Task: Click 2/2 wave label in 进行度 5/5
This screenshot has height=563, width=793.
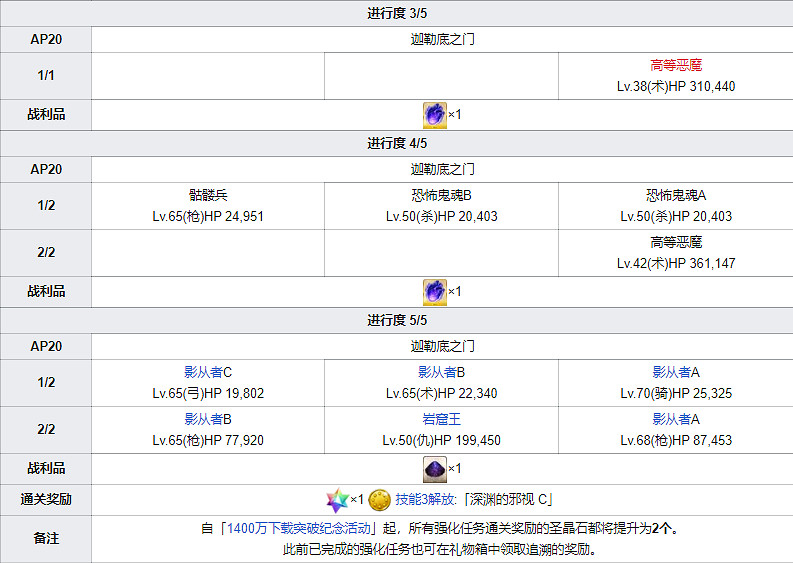Action: (46, 430)
